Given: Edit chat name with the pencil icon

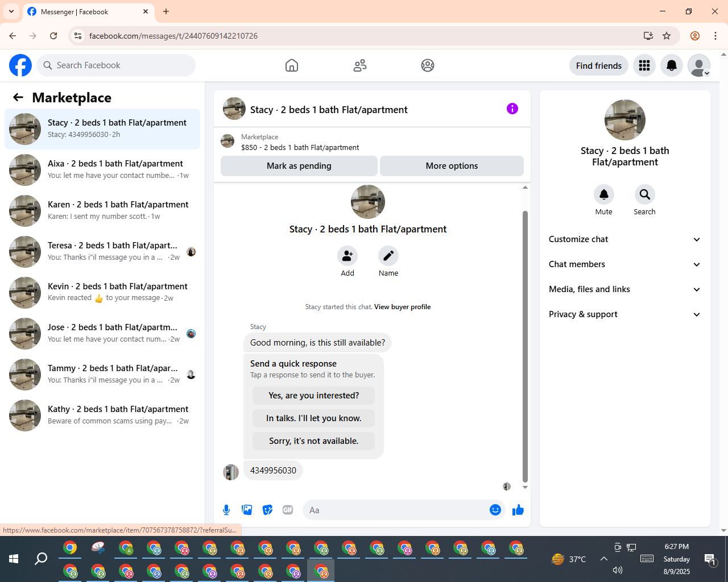Looking at the screenshot, I should tap(388, 256).
